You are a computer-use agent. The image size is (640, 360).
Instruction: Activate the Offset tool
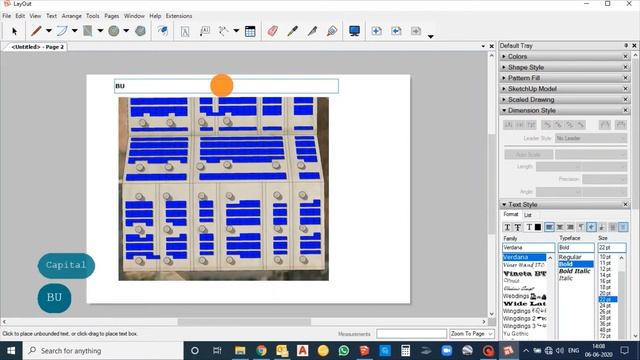[163, 31]
